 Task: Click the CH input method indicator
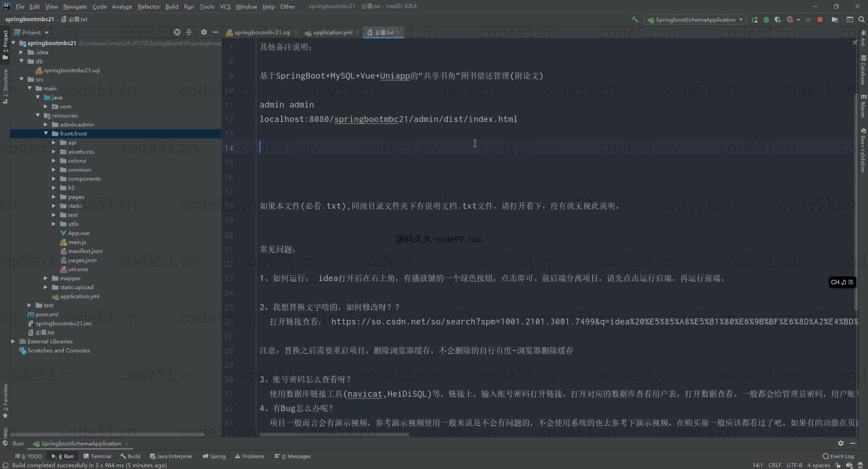tap(842, 282)
